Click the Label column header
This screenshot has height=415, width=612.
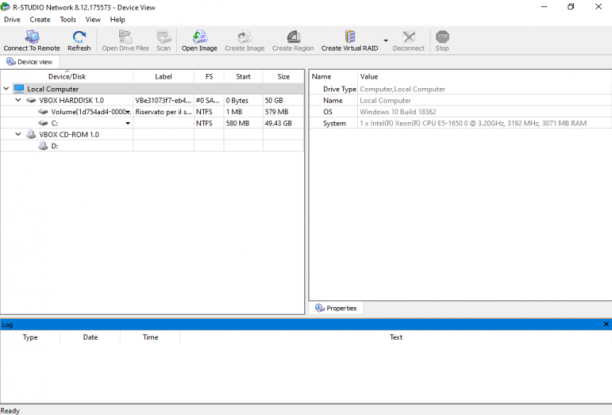[x=163, y=77]
